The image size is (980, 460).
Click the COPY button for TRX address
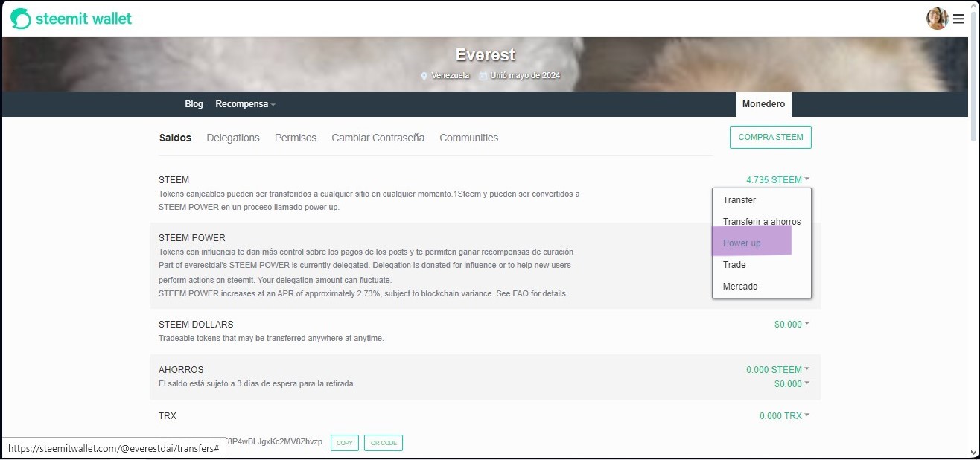(x=345, y=442)
